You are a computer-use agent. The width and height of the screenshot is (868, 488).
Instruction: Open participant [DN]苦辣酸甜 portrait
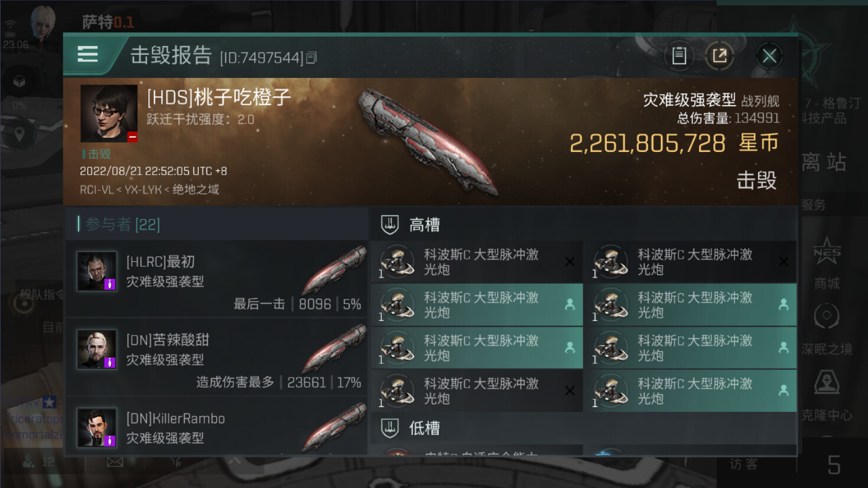click(x=97, y=349)
